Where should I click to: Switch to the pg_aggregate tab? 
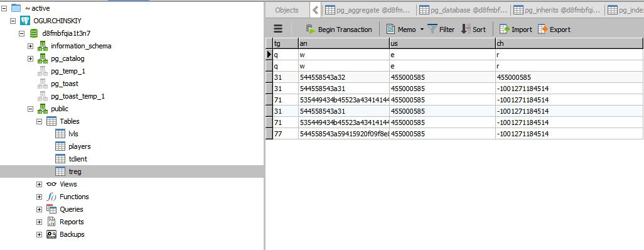(x=368, y=10)
